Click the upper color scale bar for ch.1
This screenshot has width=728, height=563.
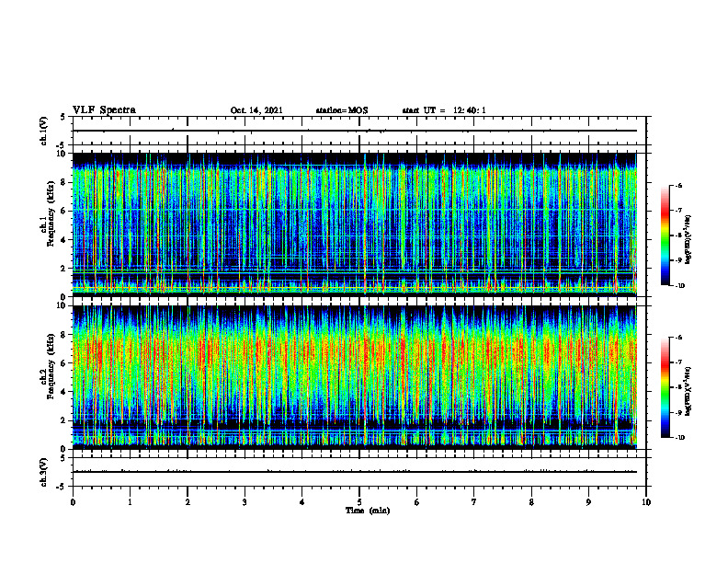point(665,236)
